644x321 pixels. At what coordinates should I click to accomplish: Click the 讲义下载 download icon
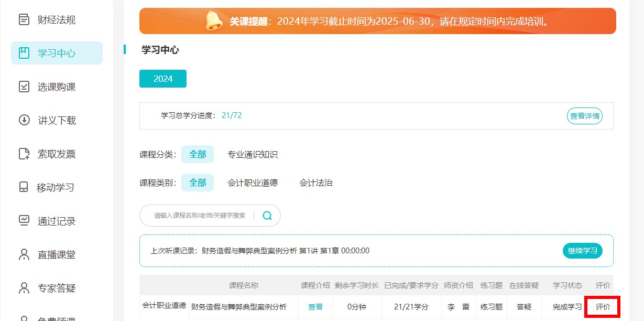24,120
